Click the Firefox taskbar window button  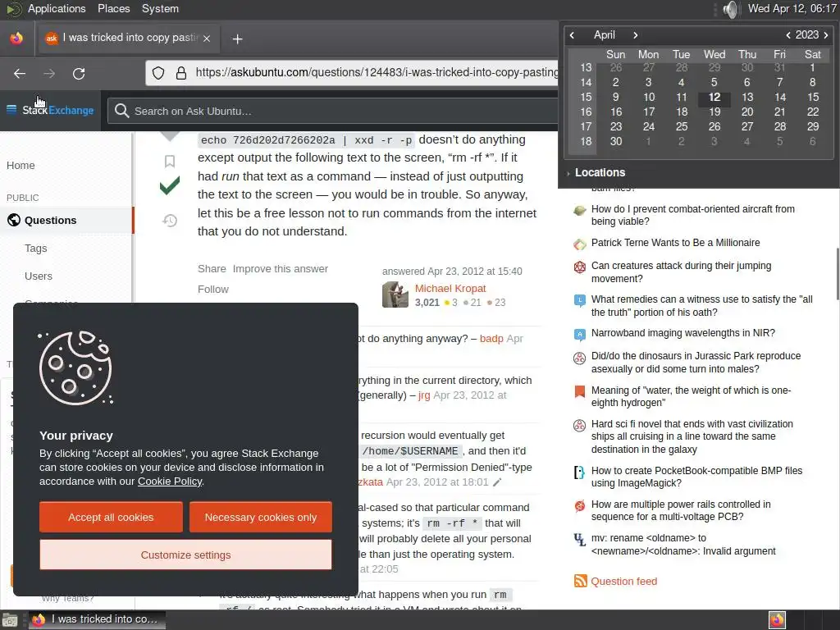click(97, 619)
